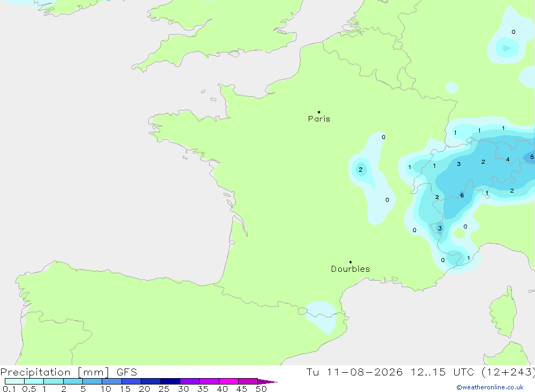Click the '12..15 UTC' time range text

coord(442,372)
